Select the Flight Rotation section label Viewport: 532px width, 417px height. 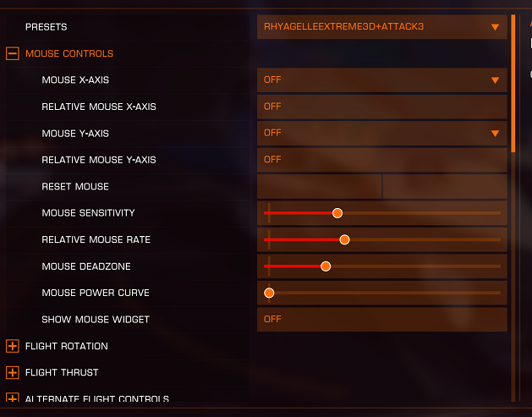coord(67,346)
